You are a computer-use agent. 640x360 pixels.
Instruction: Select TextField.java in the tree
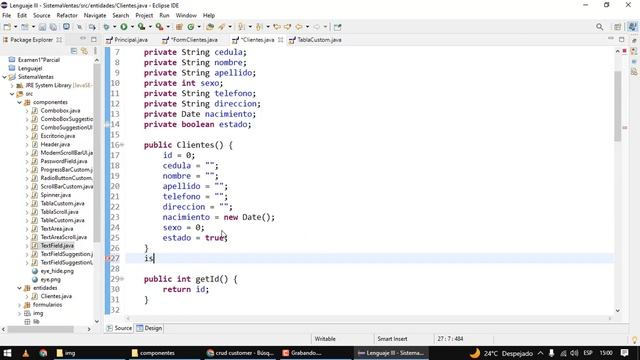point(57,246)
